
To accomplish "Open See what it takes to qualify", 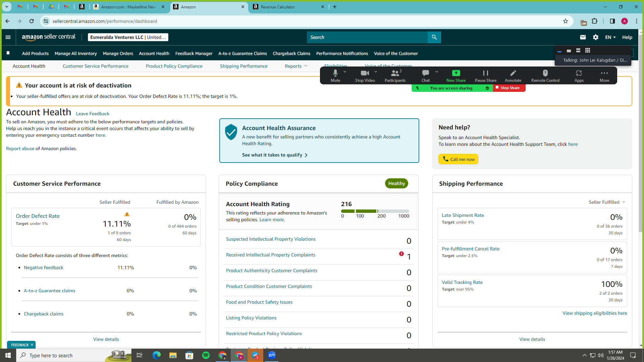I will tap(275, 155).
